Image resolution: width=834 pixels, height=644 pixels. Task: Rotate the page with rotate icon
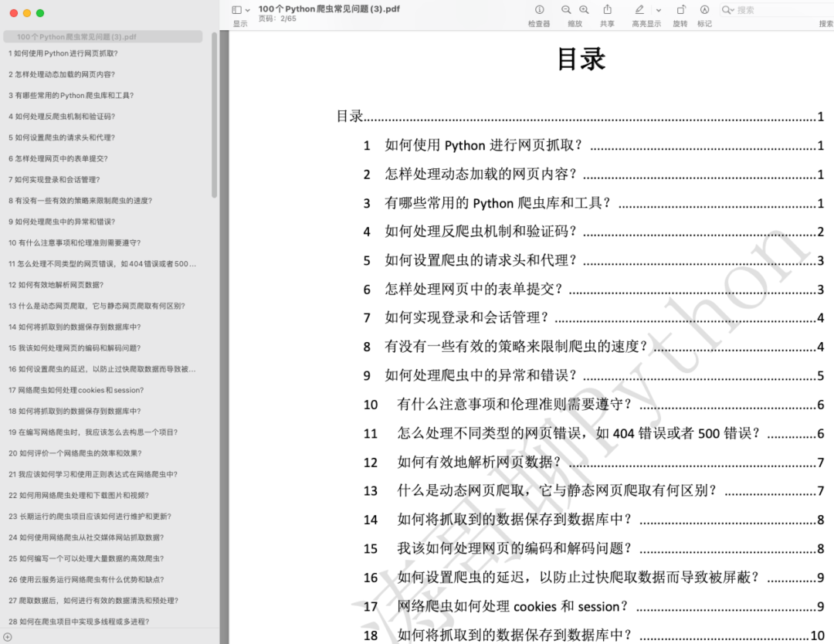click(681, 9)
